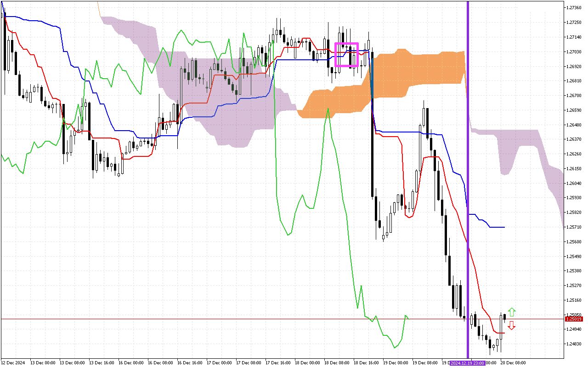This screenshot has height=368, width=588.
Task: Click the 1.27250 price axis label
Action: pos(574,23)
